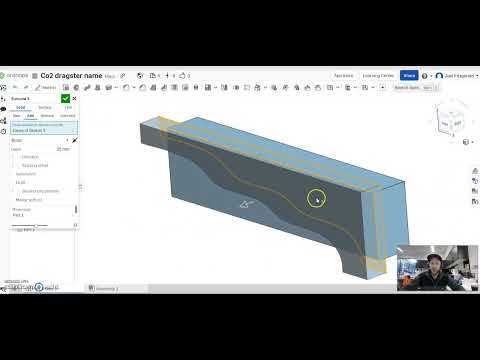480x360 pixels.
Task: Select the Loft tool icon
Action: [x=98, y=87]
